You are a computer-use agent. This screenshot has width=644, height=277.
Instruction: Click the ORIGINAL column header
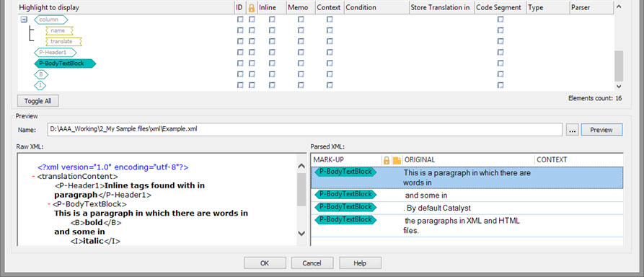[468, 160]
